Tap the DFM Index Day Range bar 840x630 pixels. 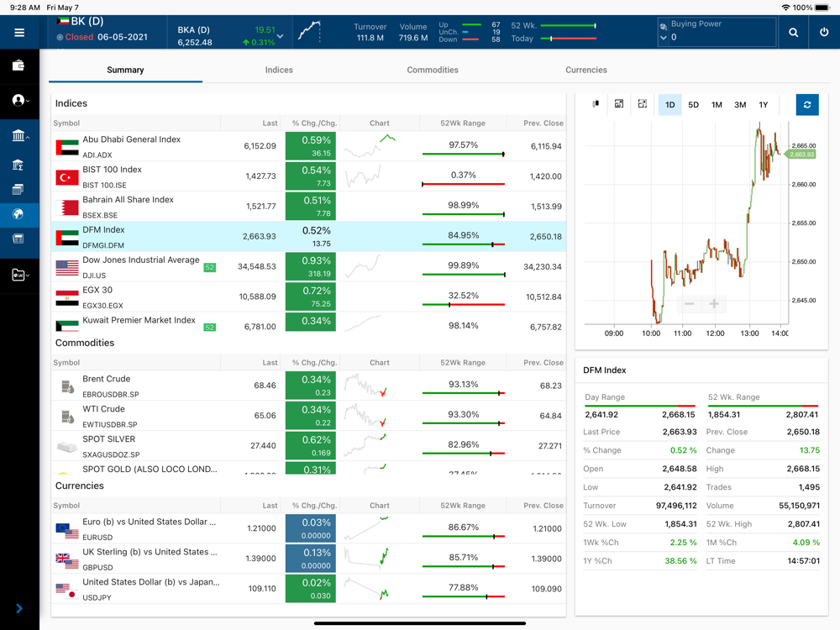pos(639,406)
